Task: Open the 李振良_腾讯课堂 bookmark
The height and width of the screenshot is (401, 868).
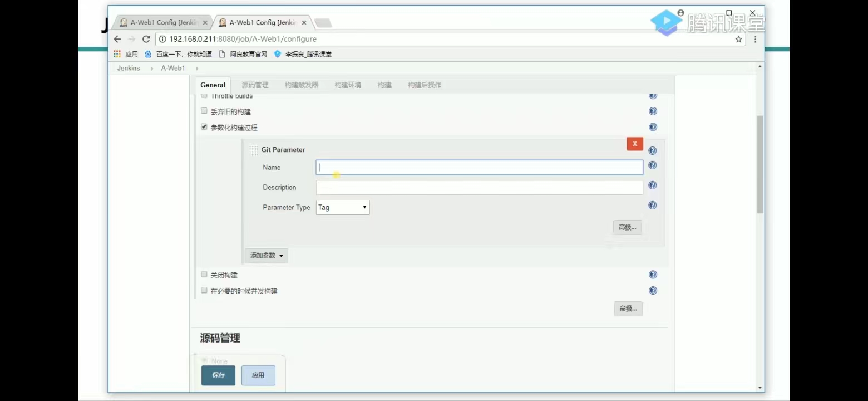Action: (x=303, y=54)
